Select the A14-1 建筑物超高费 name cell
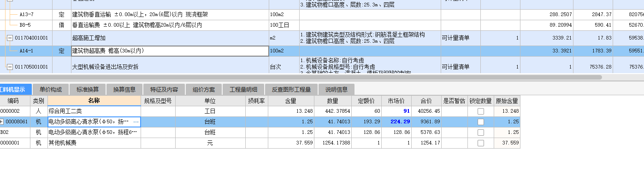 pyautogui.click(x=170, y=51)
